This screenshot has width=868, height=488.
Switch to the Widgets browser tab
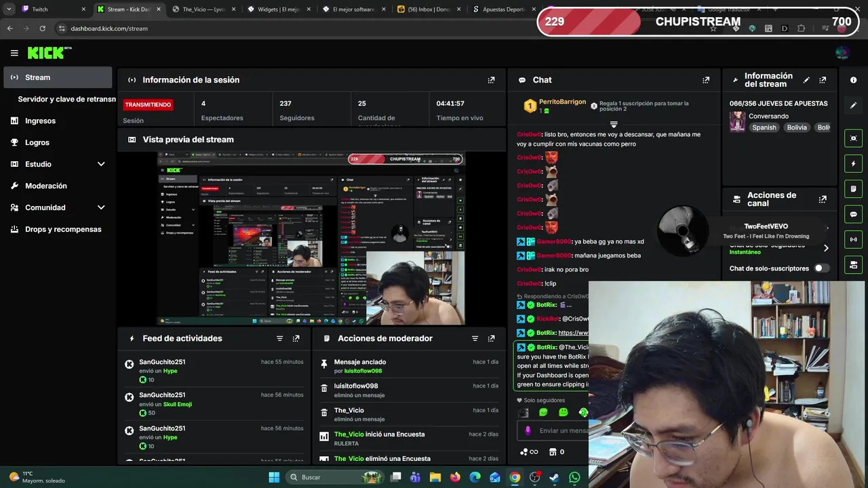(279, 9)
